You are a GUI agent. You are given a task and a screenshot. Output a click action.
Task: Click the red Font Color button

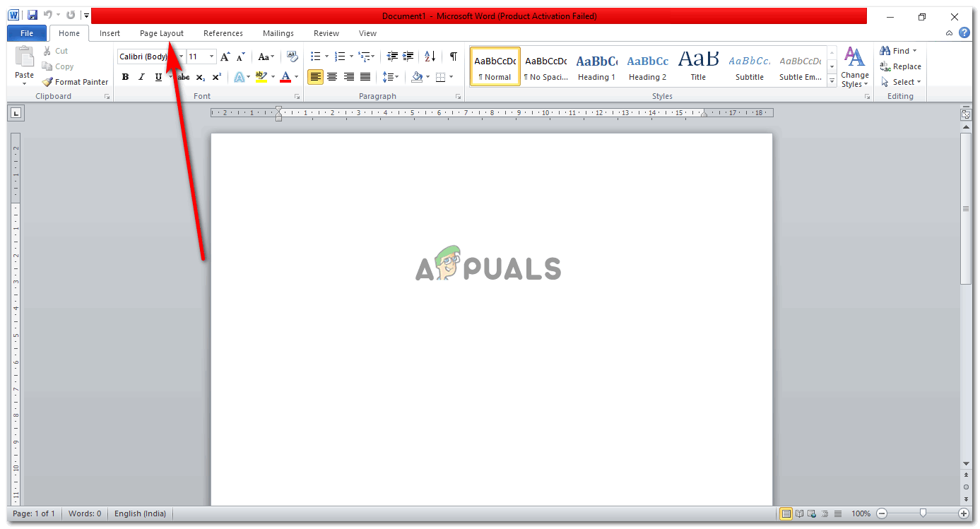(285, 77)
